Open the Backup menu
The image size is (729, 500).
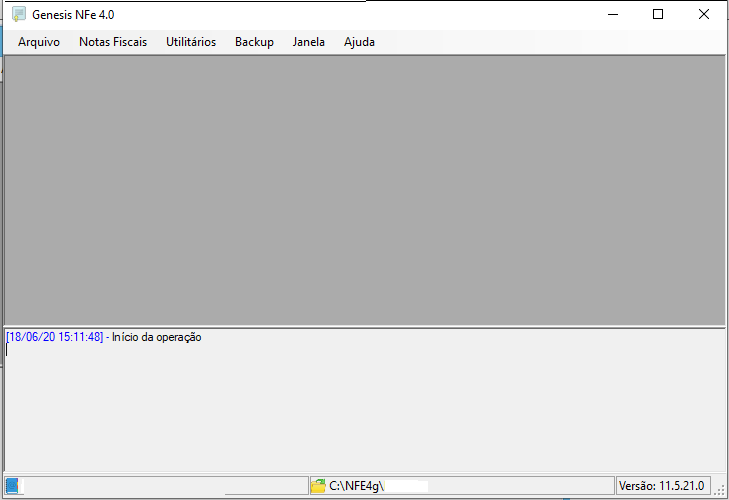(254, 42)
